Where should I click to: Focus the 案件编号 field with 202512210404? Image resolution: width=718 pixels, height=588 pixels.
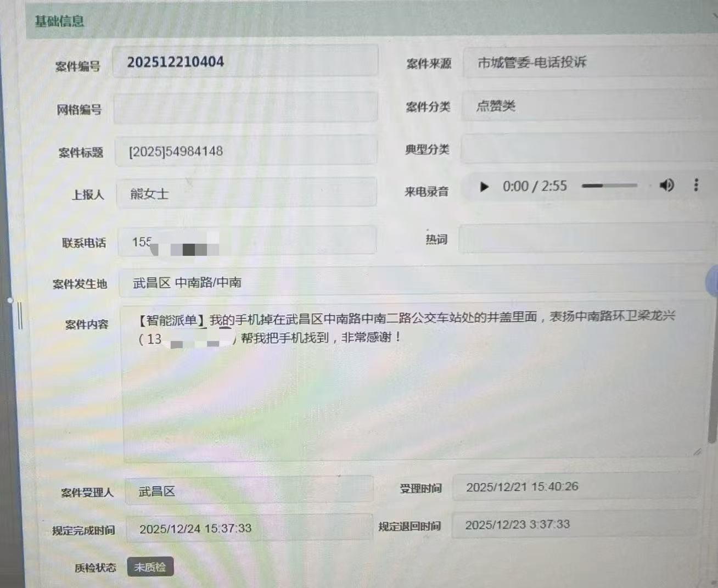click(x=245, y=61)
